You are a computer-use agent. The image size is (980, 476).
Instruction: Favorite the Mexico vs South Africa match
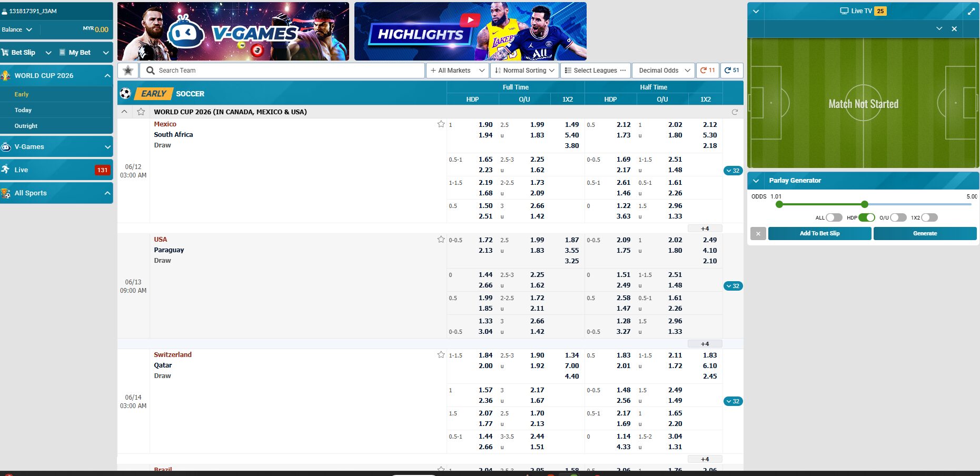(x=441, y=124)
